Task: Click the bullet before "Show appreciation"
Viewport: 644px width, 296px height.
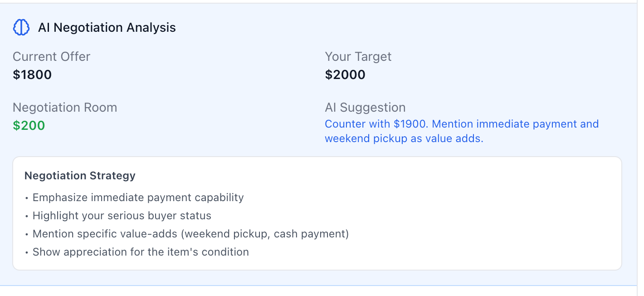Action: coord(27,252)
